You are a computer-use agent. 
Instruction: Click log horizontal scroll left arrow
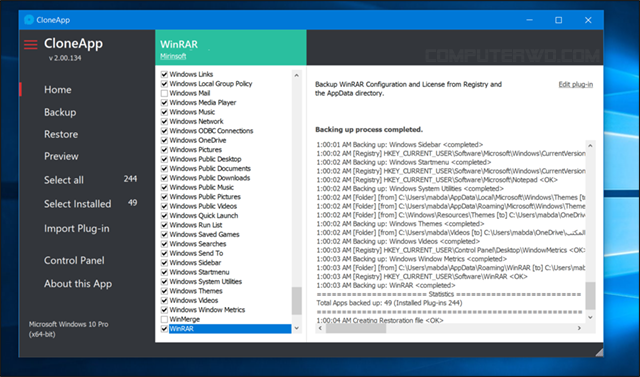(320, 328)
